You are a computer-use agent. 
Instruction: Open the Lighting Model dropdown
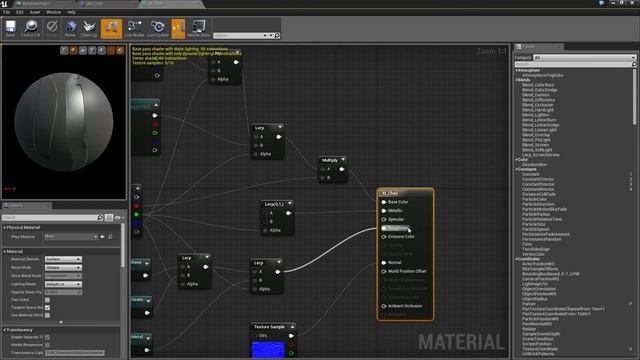[63, 284]
